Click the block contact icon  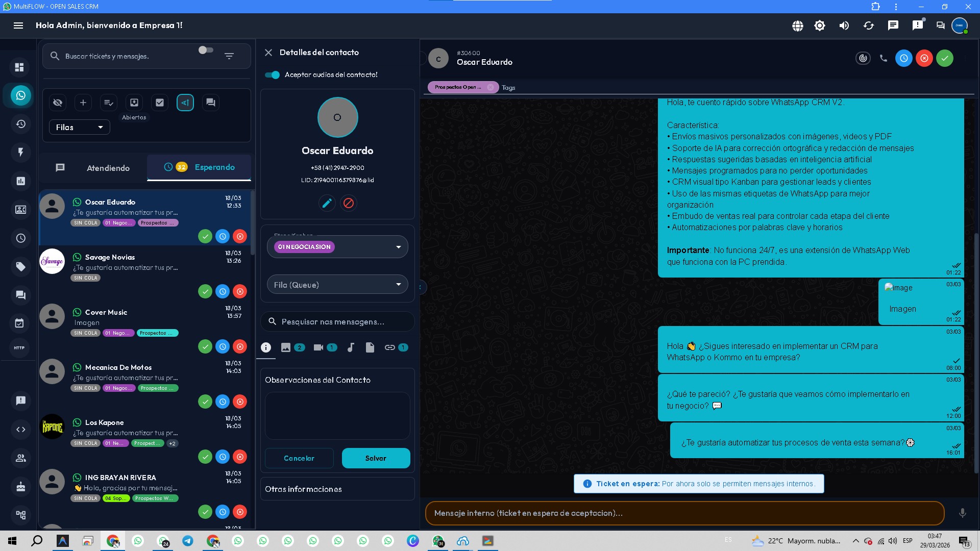349,203
